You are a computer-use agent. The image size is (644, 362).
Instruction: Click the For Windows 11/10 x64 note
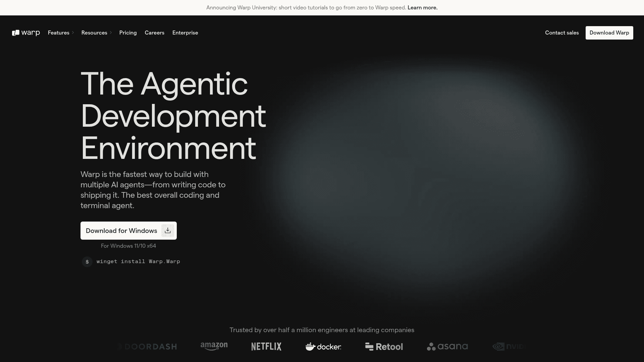(128, 246)
